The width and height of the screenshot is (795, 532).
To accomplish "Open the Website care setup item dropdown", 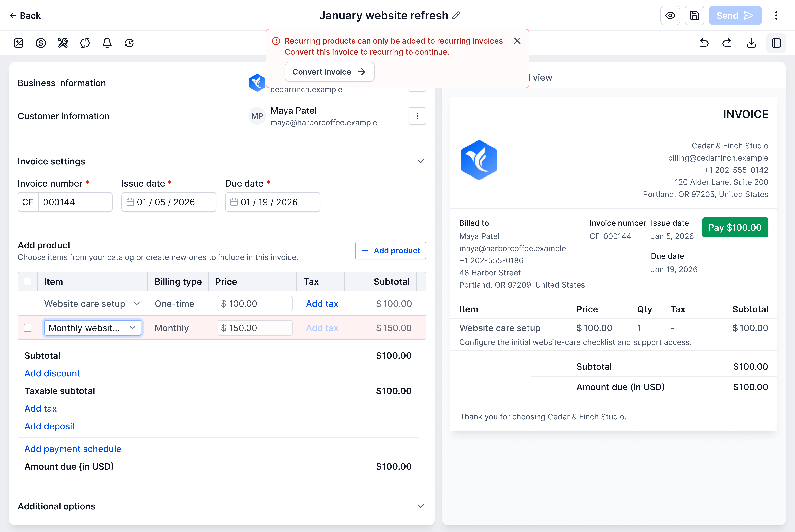I will pos(92,304).
